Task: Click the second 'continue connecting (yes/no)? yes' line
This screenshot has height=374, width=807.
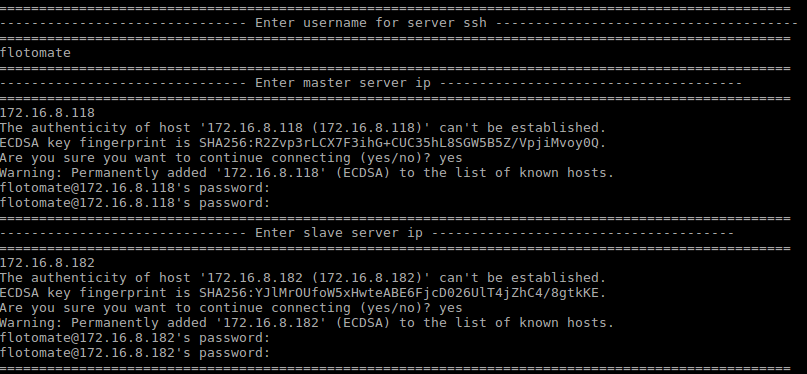Action: click(231, 308)
